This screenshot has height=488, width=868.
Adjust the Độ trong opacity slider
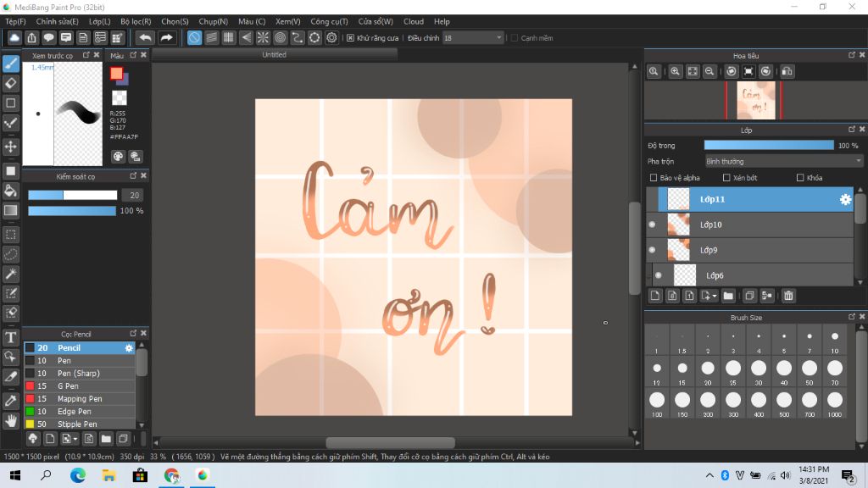768,146
